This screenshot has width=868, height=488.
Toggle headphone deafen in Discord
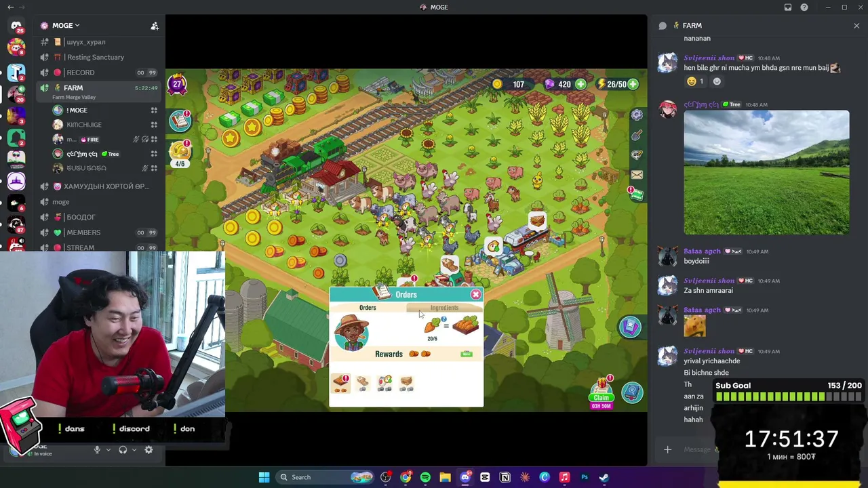pos(123,450)
